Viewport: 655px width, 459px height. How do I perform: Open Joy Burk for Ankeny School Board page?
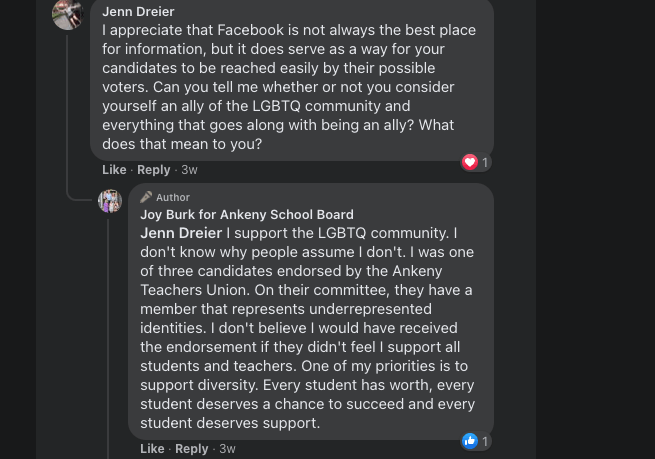(246, 214)
